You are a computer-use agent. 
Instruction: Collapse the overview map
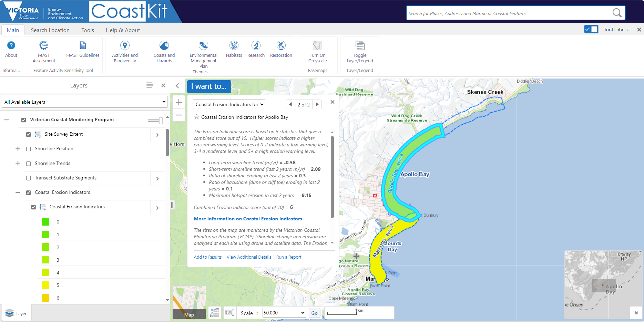tap(636, 312)
